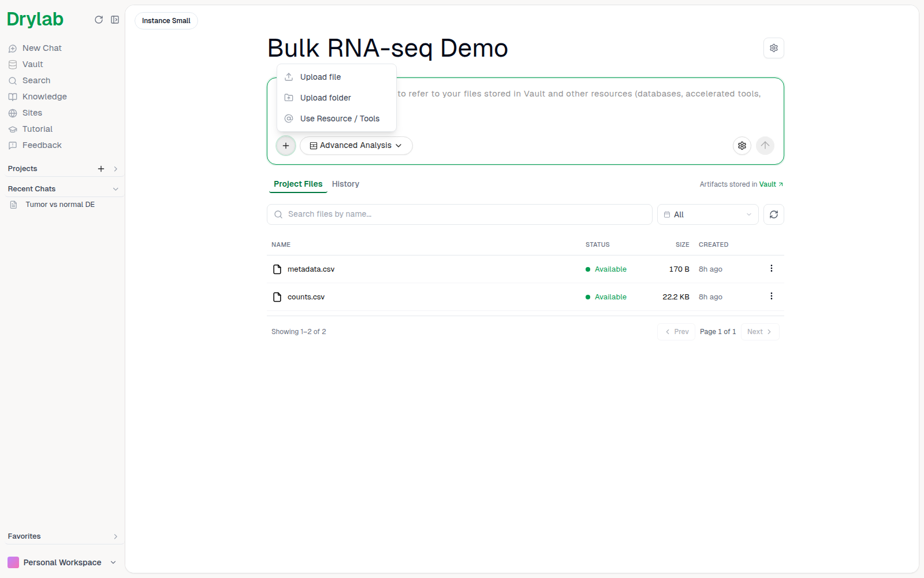
Task: Click the Available status of metadata.csv
Action: (606, 269)
